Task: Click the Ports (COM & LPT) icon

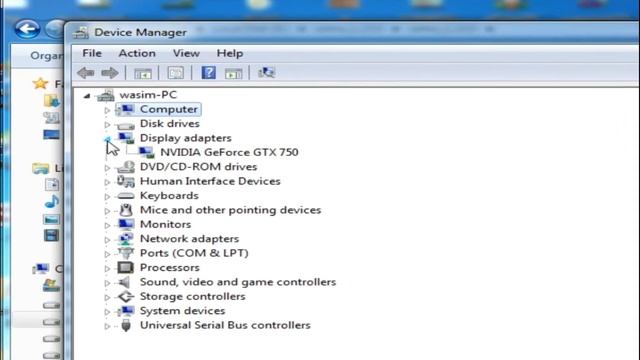Action: (126, 253)
